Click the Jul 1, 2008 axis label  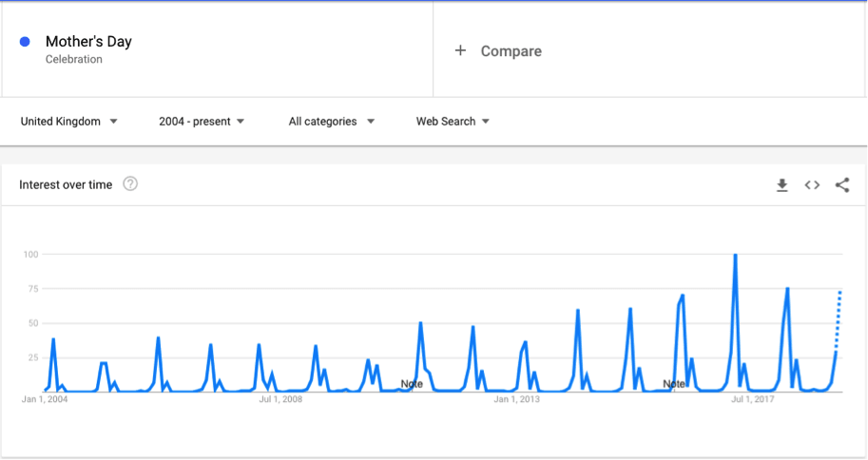[x=280, y=399]
